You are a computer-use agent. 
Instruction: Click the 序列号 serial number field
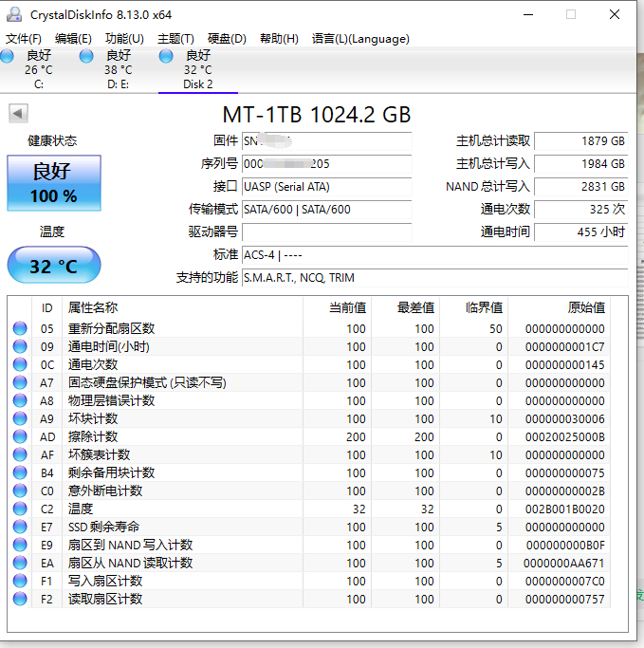click(x=327, y=164)
